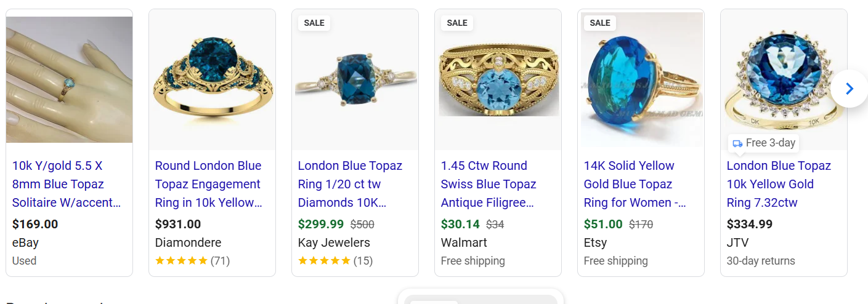Open the Diamondere round London blue topaz image

click(x=212, y=79)
